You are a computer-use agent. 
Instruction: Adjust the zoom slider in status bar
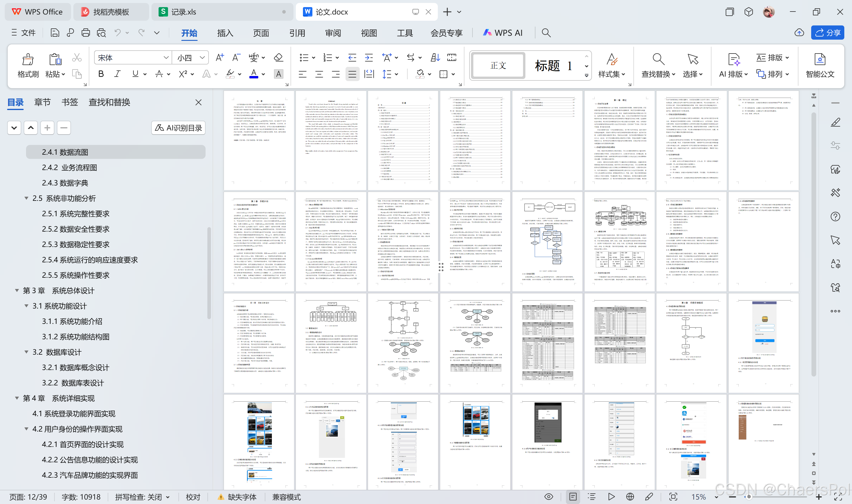pyautogui.click(x=748, y=497)
